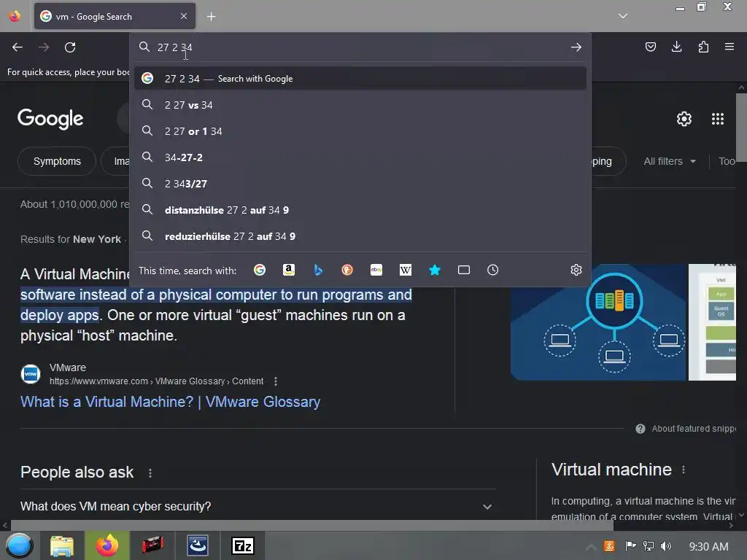Screen dimensions: 747x560
Task: Open the start menu orb
Action: (19, 545)
